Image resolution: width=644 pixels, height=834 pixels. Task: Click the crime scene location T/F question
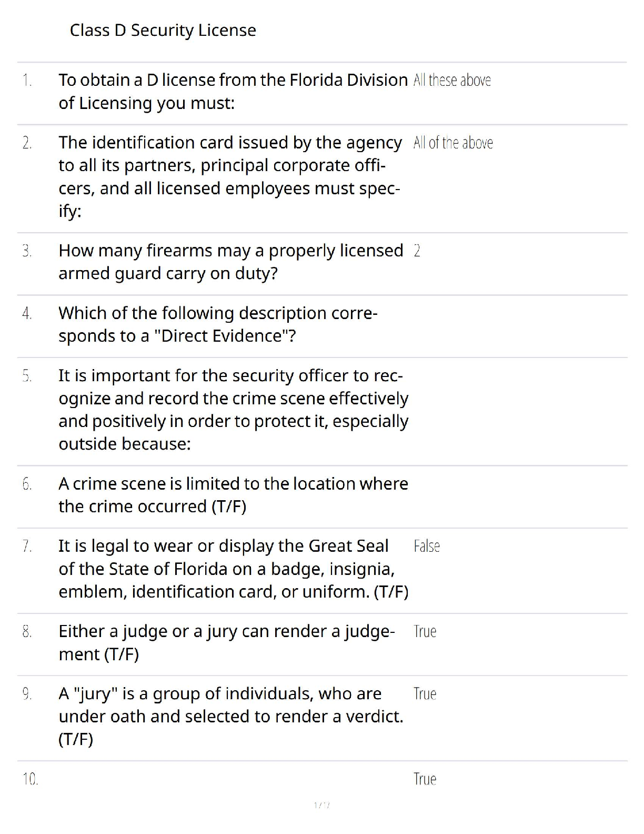click(x=233, y=495)
